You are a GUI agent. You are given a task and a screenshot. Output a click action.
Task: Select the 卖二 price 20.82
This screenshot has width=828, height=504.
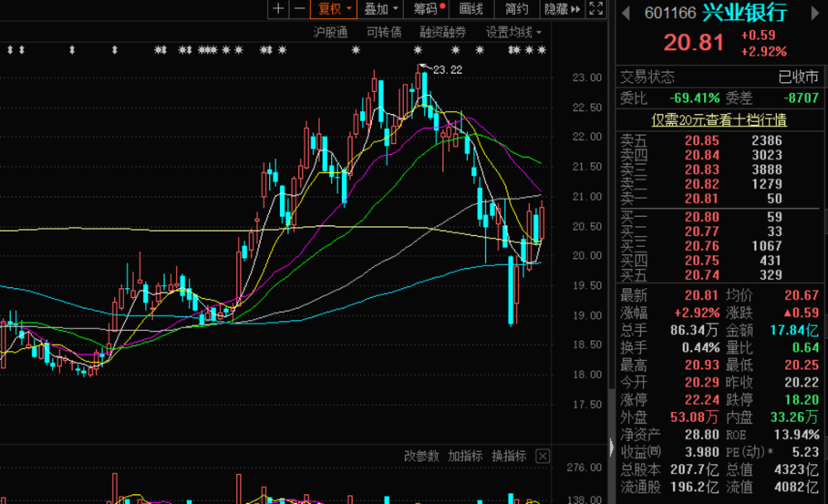[702, 185]
